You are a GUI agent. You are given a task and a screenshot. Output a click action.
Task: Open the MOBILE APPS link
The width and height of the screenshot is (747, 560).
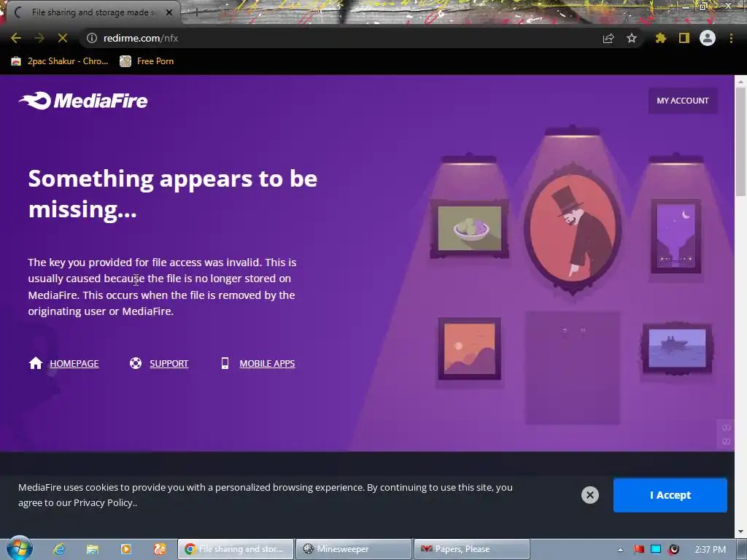pos(267,363)
